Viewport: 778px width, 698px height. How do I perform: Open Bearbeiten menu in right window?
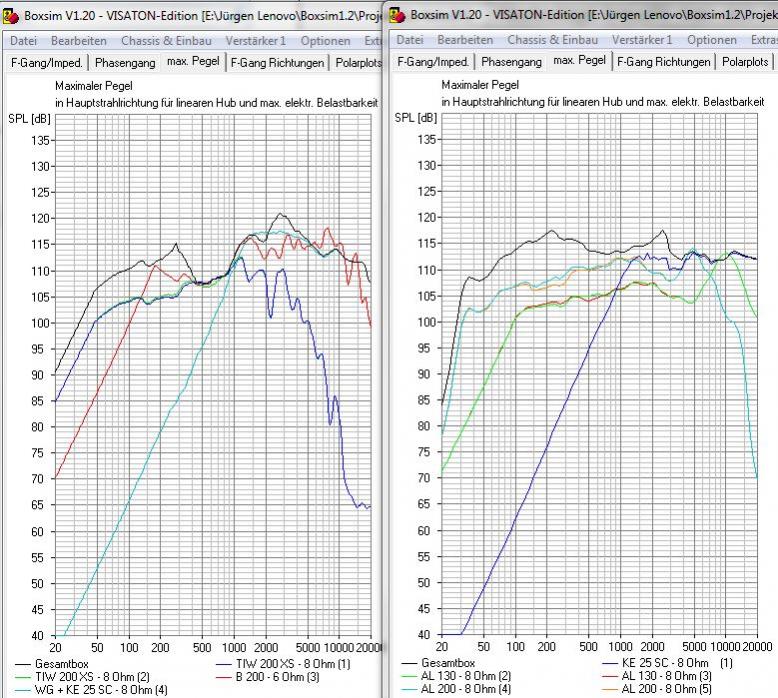click(x=465, y=40)
